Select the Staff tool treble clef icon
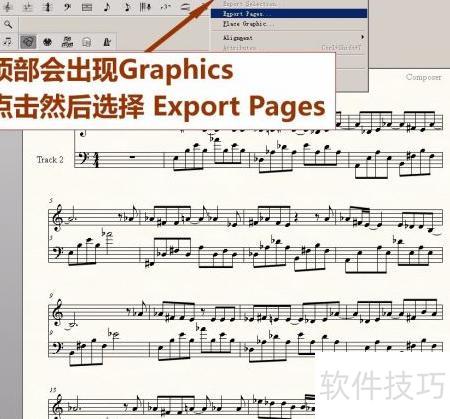 coord(8,7)
